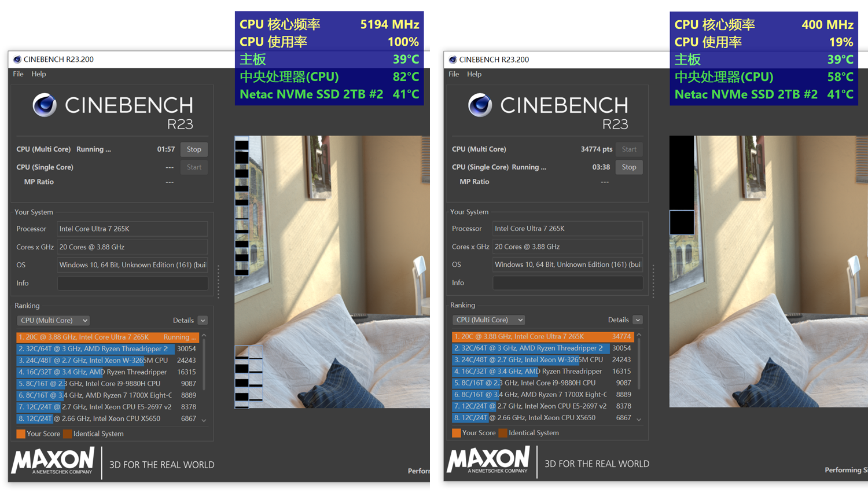Click the Cores x GHz field in left window
This screenshot has height=496, width=868.
point(133,247)
